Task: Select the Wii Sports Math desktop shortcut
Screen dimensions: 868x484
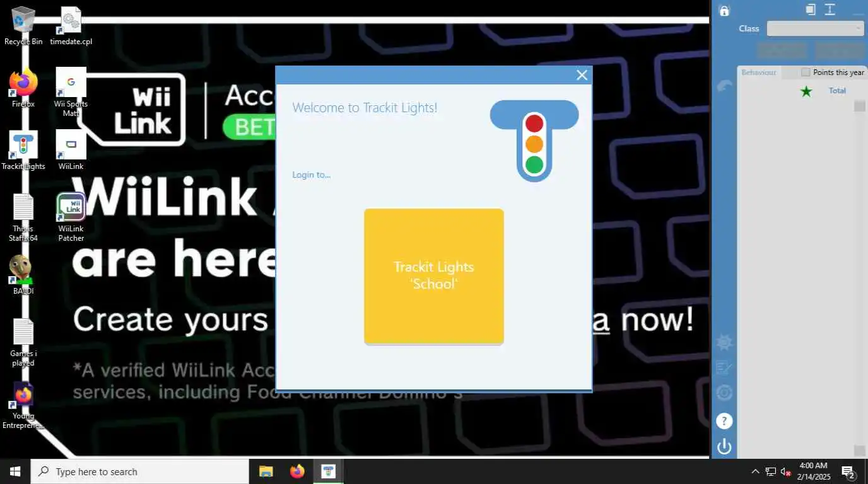Action: click(71, 93)
